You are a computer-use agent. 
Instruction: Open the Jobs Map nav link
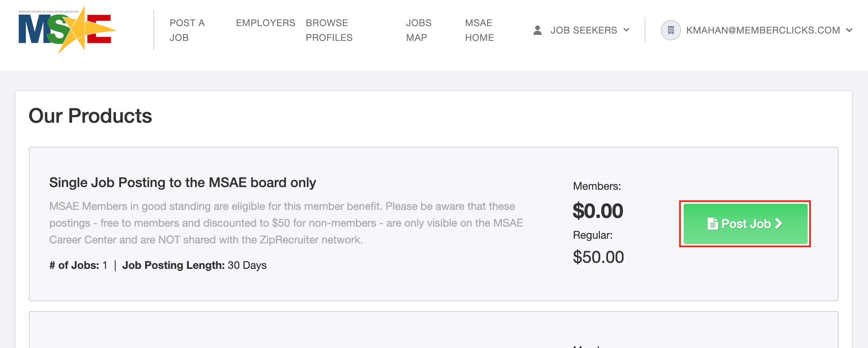(418, 30)
